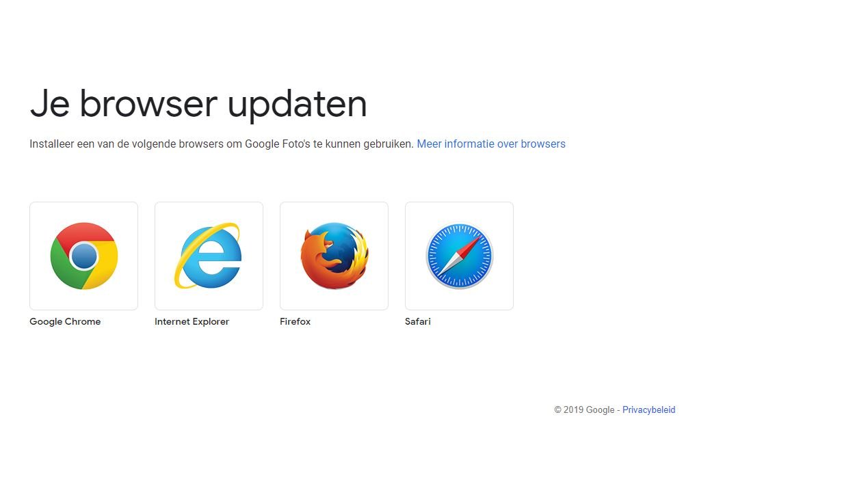
Task: Click the word 'updaten' in the title
Action: (x=297, y=104)
